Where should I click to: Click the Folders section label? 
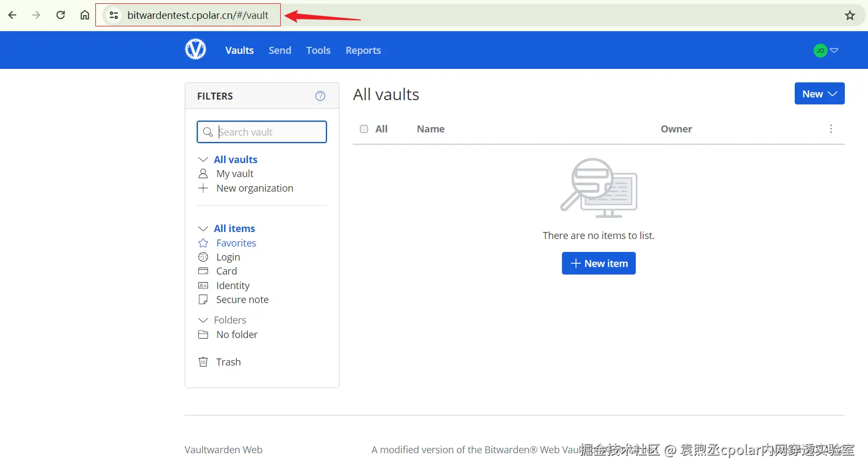click(x=230, y=320)
